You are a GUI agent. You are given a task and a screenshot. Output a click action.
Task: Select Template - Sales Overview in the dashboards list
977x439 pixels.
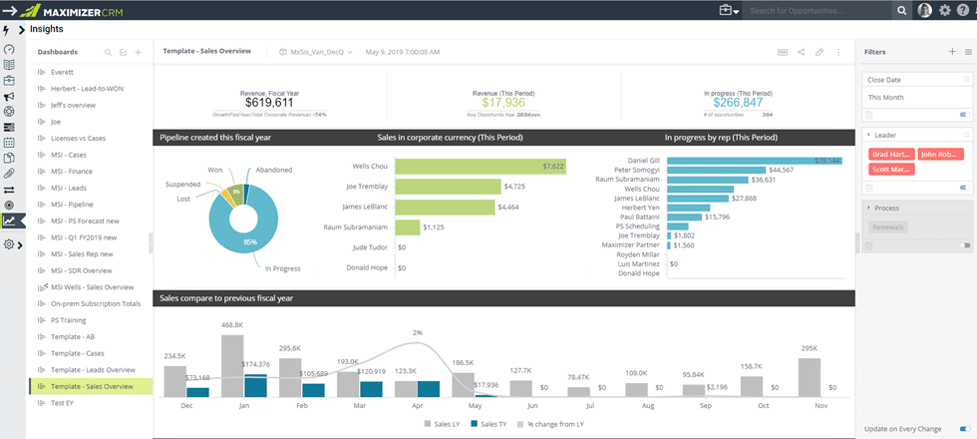(x=91, y=386)
